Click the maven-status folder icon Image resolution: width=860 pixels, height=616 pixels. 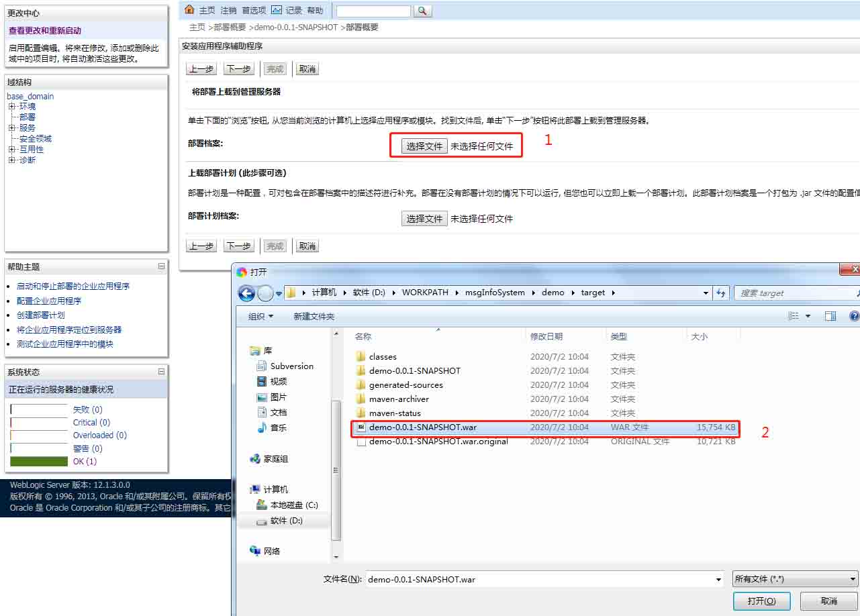click(x=361, y=413)
